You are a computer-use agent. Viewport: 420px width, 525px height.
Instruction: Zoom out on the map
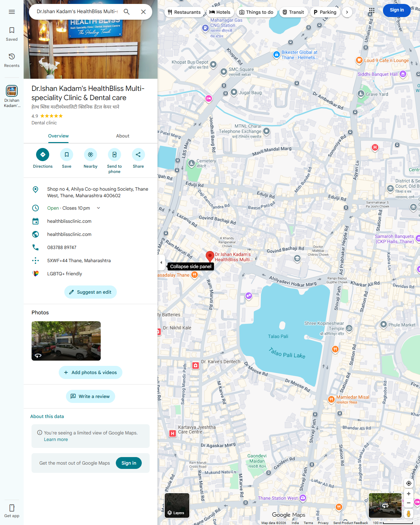click(x=409, y=503)
